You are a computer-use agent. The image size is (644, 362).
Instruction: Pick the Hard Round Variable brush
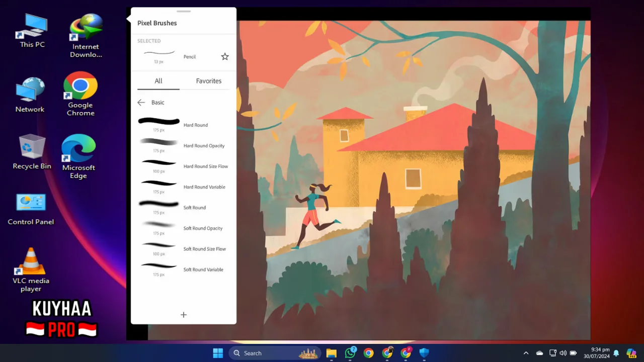tap(184, 187)
